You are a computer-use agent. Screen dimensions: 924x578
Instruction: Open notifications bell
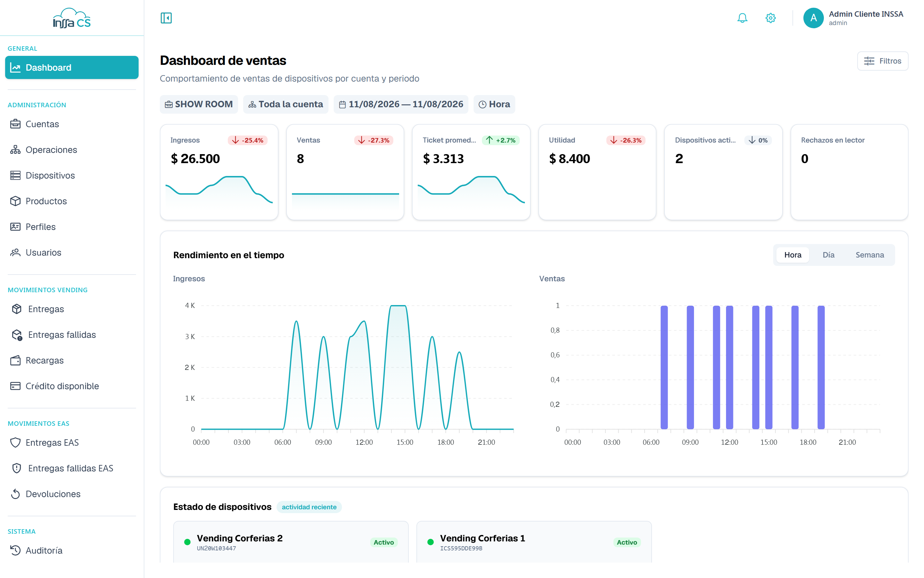[742, 18]
